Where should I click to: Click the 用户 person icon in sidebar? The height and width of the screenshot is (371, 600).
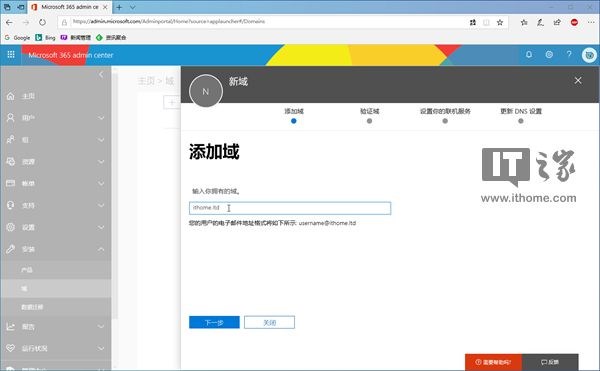click(x=10, y=118)
